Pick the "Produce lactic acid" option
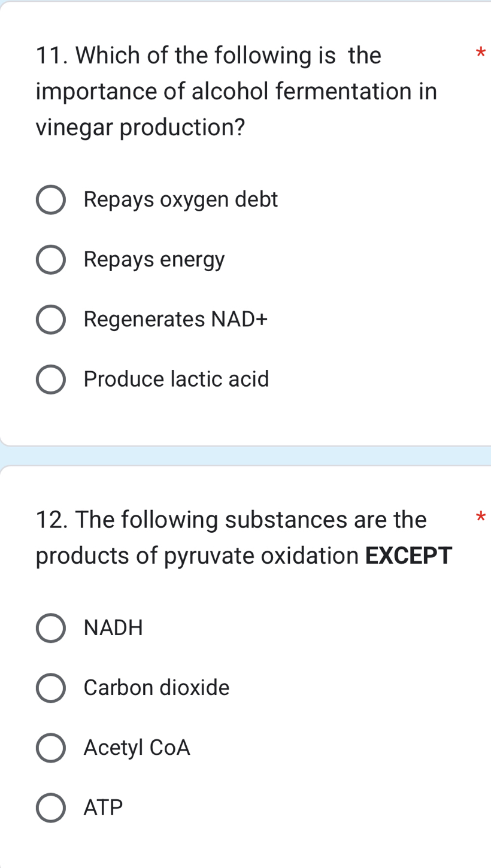The image size is (491, 868). point(51,378)
